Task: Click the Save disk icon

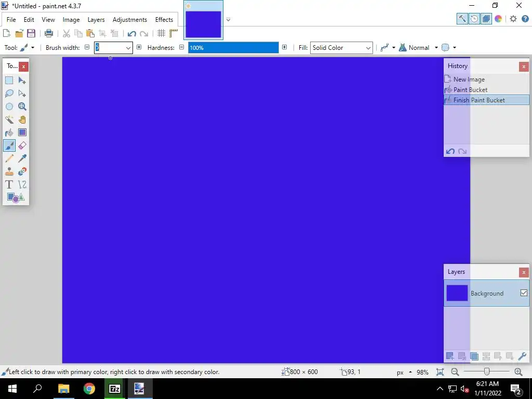Action: [31, 33]
